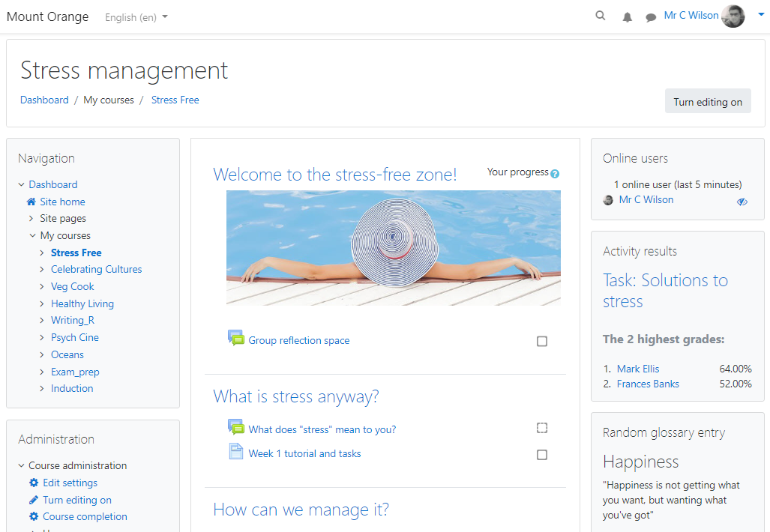
Task: Click Dashboard breadcrumb link
Action: [44, 100]
